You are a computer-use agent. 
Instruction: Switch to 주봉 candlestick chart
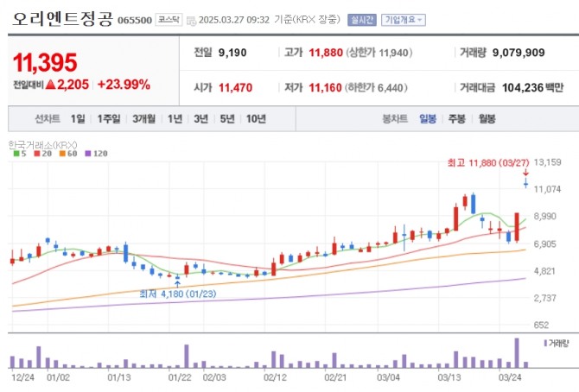coord(457,119)
